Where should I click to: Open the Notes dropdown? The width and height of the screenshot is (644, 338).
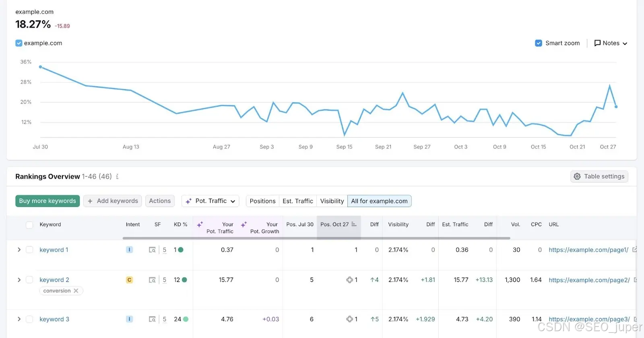[611, 43]
